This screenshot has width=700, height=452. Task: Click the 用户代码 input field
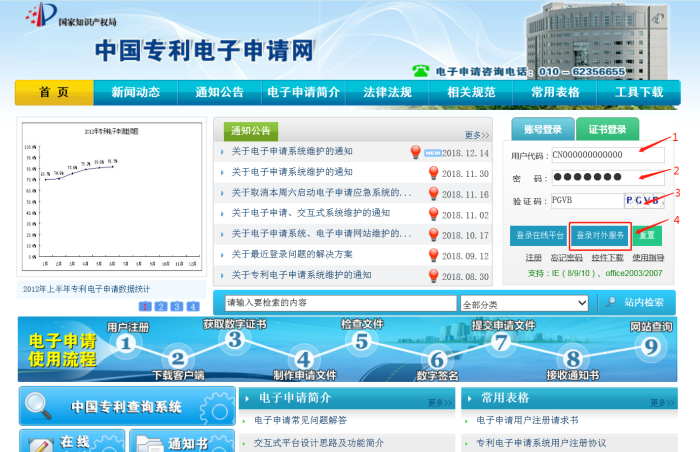click(608, 155)
